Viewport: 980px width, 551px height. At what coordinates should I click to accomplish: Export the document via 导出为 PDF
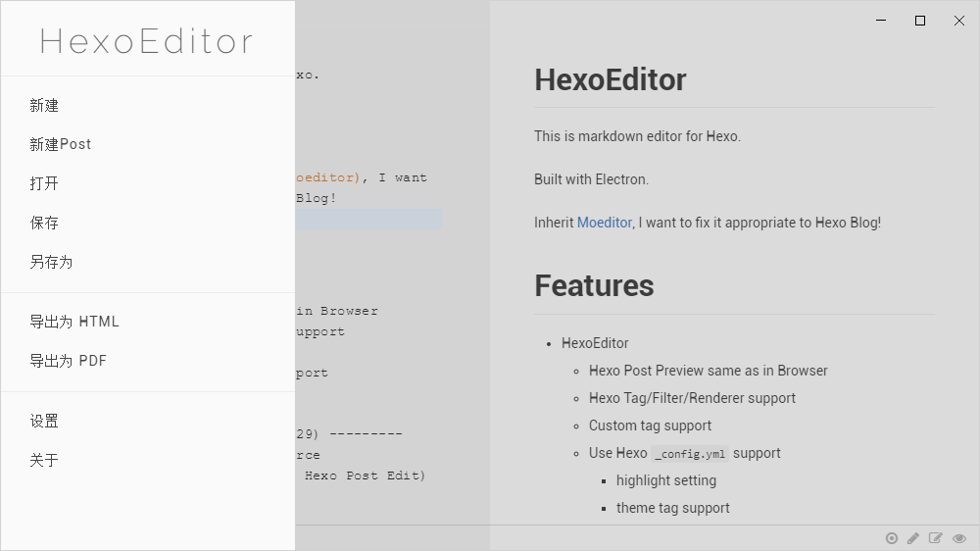(148, 361)
